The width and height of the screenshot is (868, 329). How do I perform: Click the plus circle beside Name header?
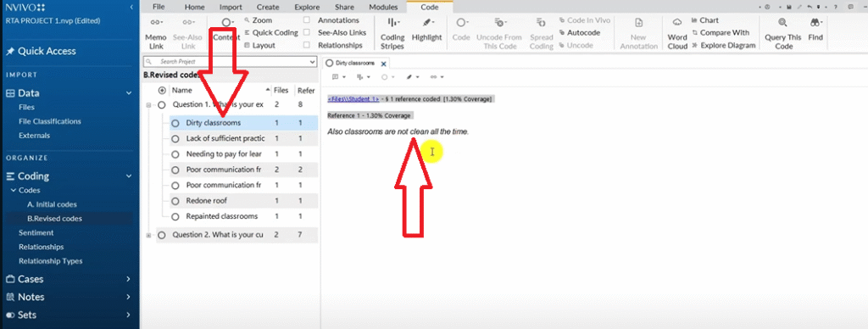click(x=162, y=90)
